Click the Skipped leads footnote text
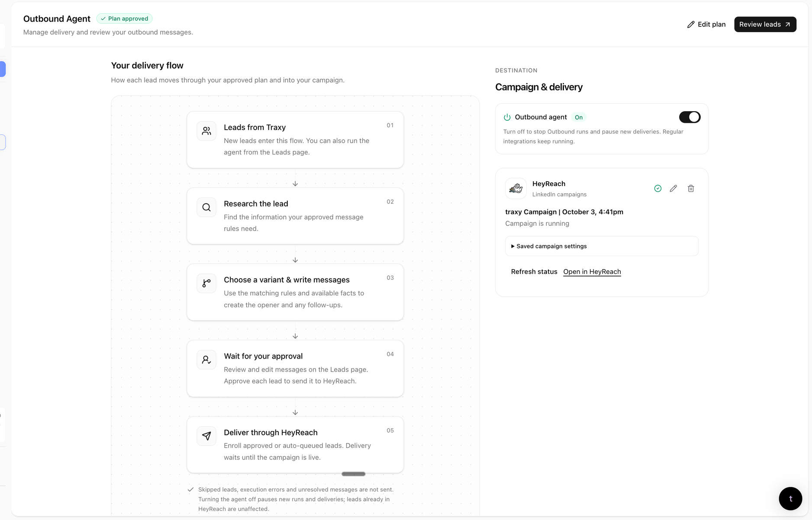 click(296, 499)
